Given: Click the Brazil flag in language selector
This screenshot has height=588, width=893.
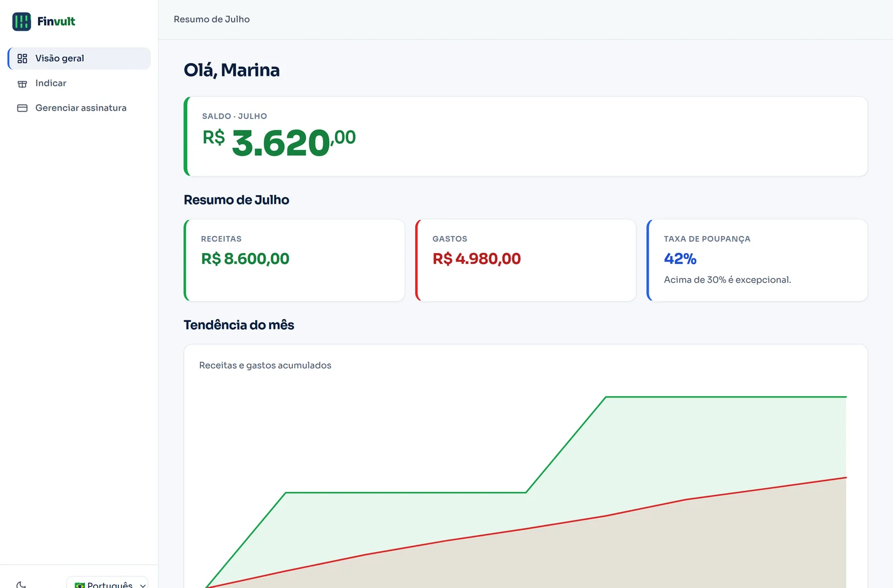Looking at the screenshot, I should [80, 585].
